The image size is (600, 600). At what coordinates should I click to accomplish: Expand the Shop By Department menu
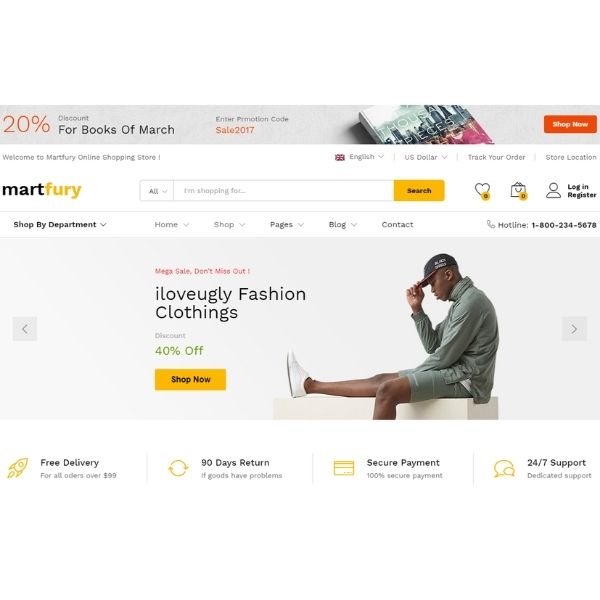click(x=60, y=225)
